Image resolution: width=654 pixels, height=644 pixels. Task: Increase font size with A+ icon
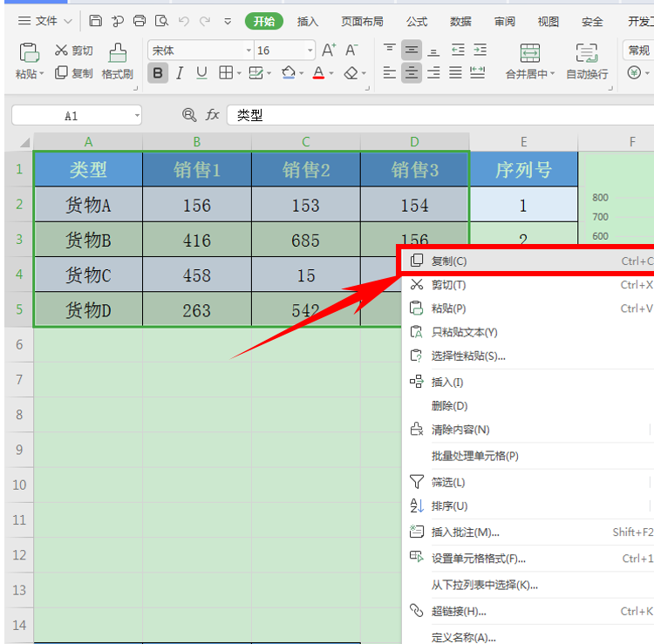329,50
